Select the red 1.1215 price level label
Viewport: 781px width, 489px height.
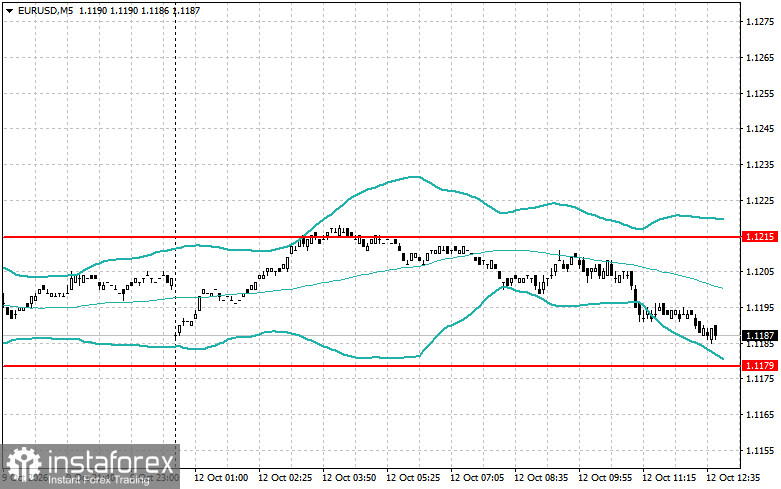[760, 237]
